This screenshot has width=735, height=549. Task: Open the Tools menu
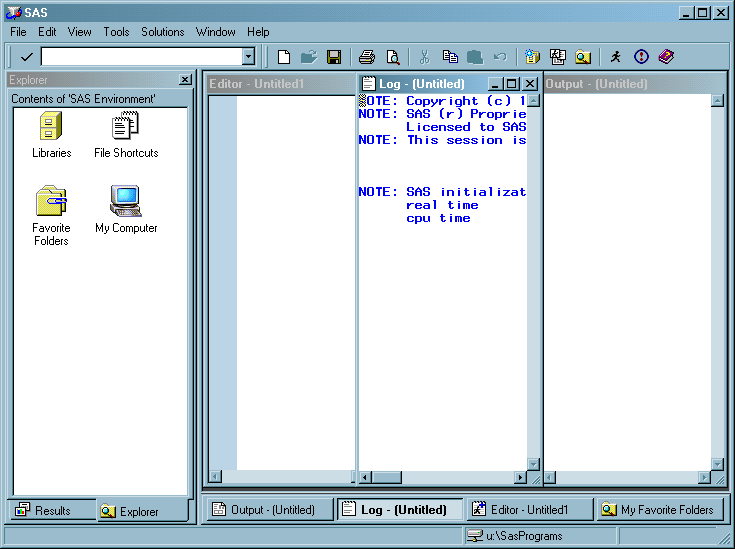point(116,32)
